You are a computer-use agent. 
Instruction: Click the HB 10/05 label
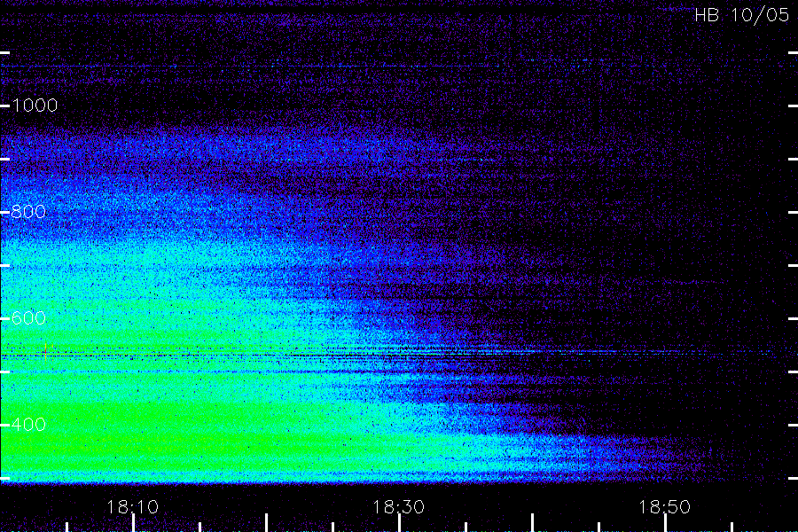742,15
